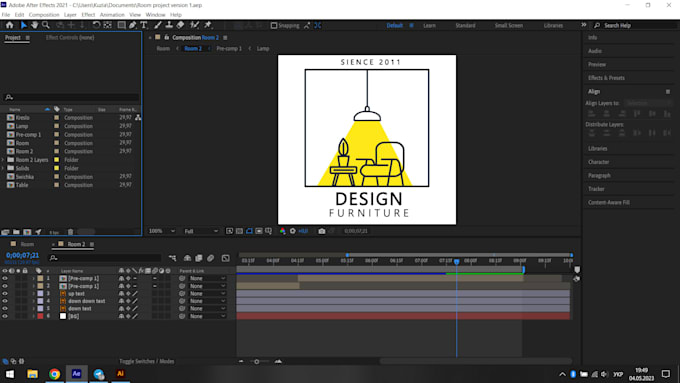Open the magnification 100% dropdown
680x383 pixels.
point(162,231)
